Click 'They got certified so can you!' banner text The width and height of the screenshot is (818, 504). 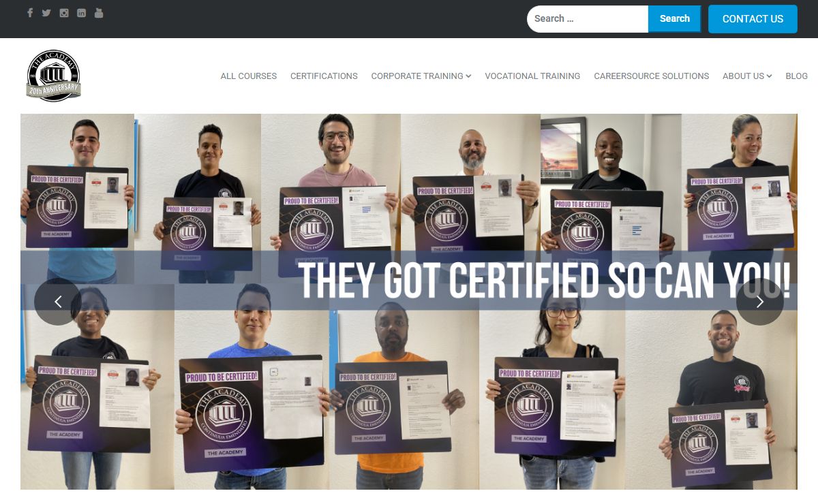pyautogui.click(x=545, y=281)
